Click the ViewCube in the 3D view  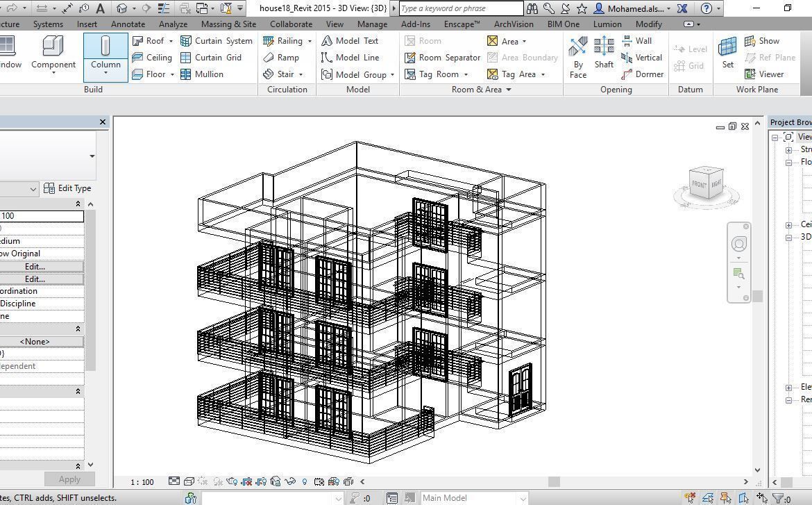[x=707, y=184]
